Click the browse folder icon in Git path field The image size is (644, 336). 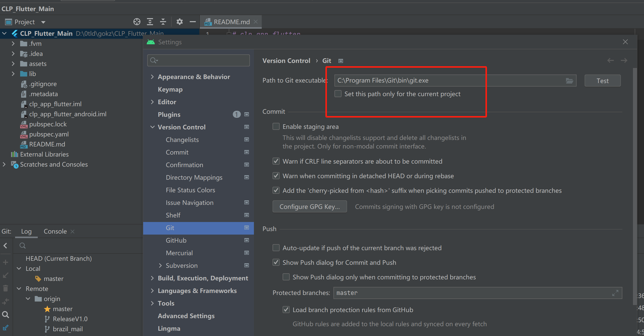click(x=569, y=81)
